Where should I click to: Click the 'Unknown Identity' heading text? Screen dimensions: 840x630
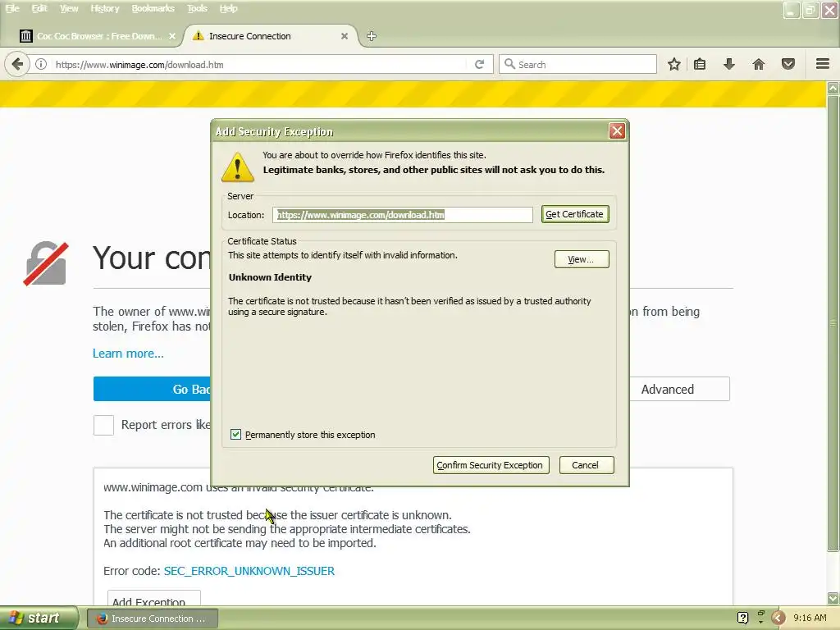pyautogui.click(x=270, y=277)
